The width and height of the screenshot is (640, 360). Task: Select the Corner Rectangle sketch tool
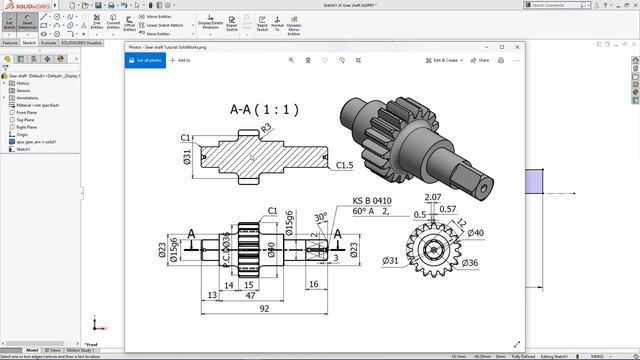(x=44, y=25)
